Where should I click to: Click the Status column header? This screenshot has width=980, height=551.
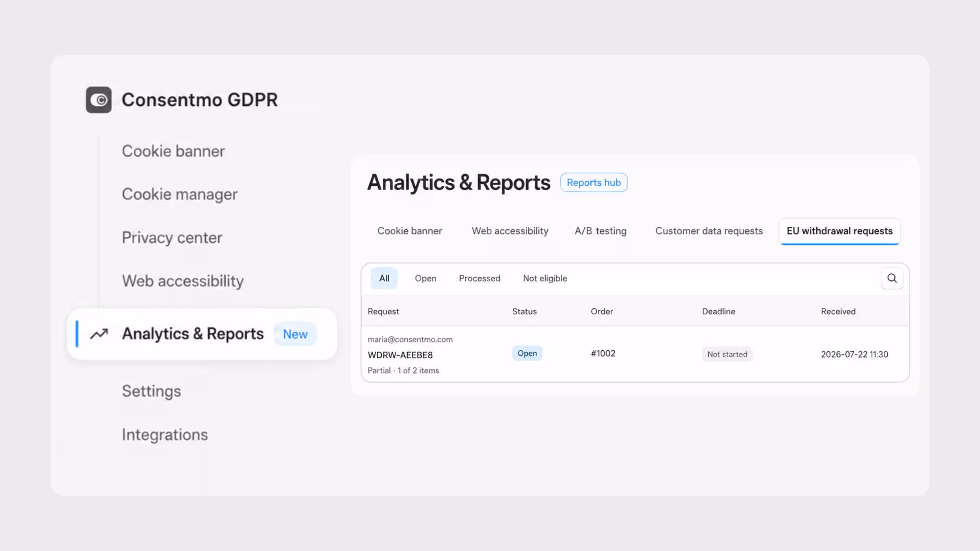click(524, 311)
